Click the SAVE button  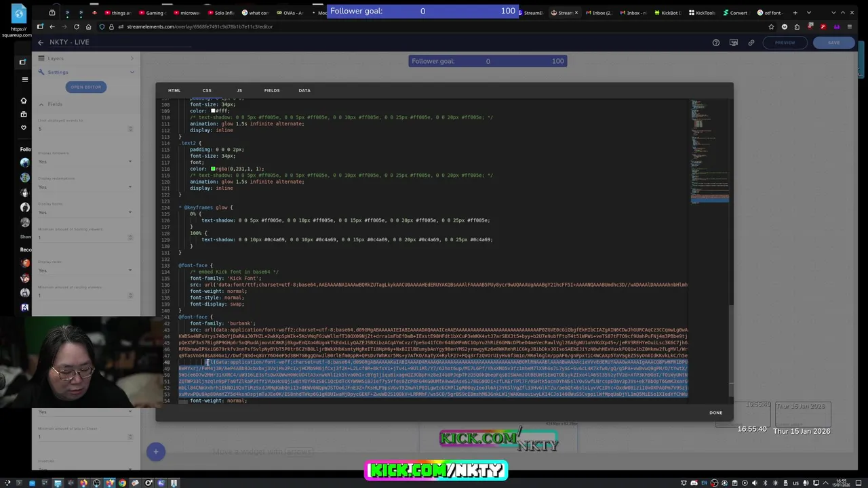(833, 42)
